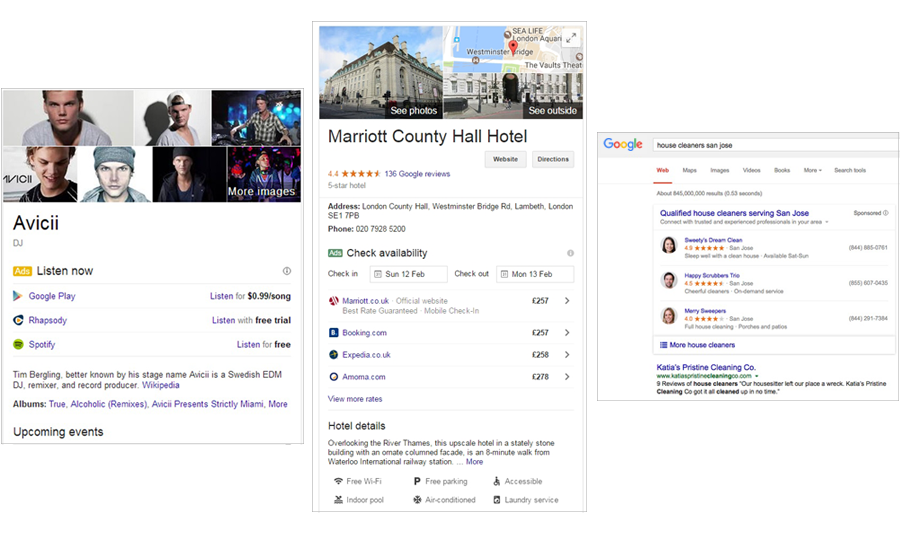Click the Google Play listen link
The width and height of the screenshot is (900, 537).
click(250, 296)
